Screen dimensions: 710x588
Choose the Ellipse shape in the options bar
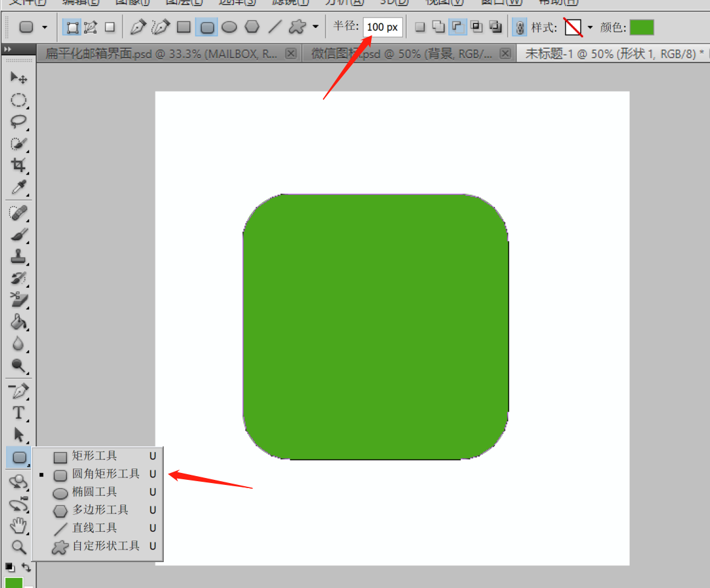tap(229, 27)
